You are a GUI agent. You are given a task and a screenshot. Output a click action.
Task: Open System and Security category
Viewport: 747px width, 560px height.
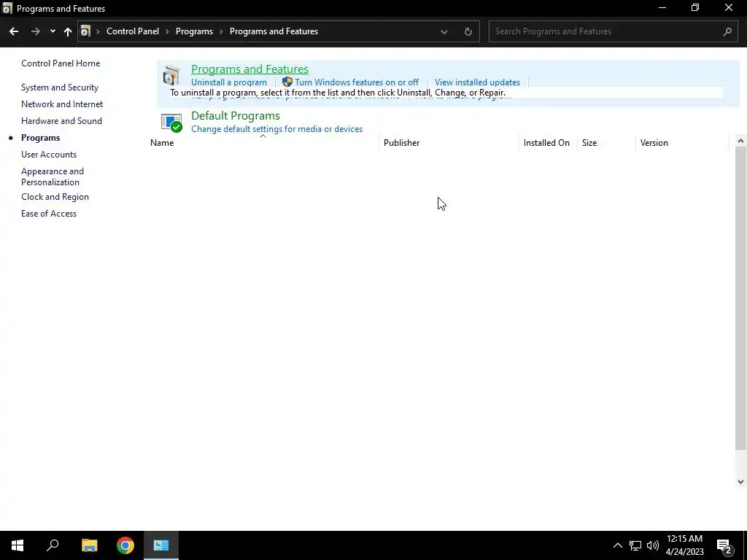pos(60,87)
